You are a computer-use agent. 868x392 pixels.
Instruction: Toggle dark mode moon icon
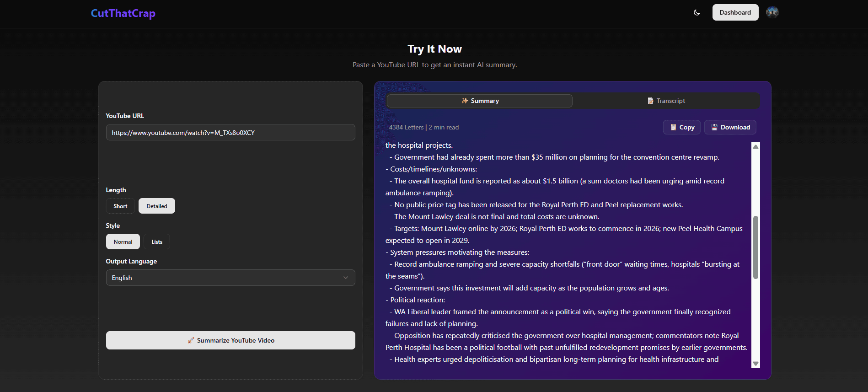tap(697, 13)
